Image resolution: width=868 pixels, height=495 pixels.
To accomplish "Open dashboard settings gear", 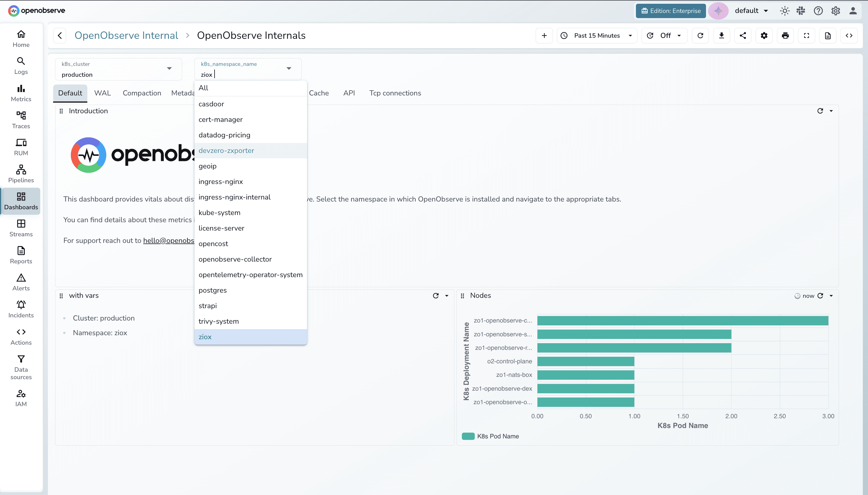I will [x=764, y=35].
